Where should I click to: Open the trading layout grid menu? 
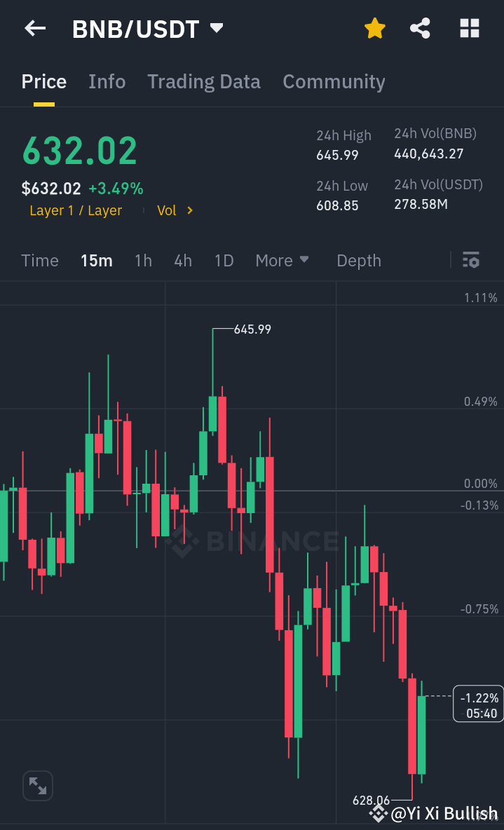tap(468, 28)
